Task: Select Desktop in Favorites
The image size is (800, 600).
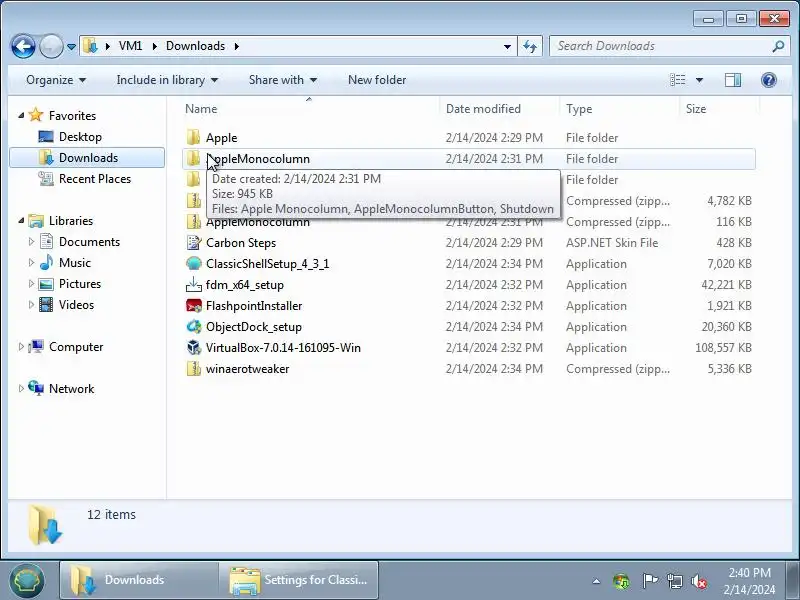Action: tap(80, 137)
